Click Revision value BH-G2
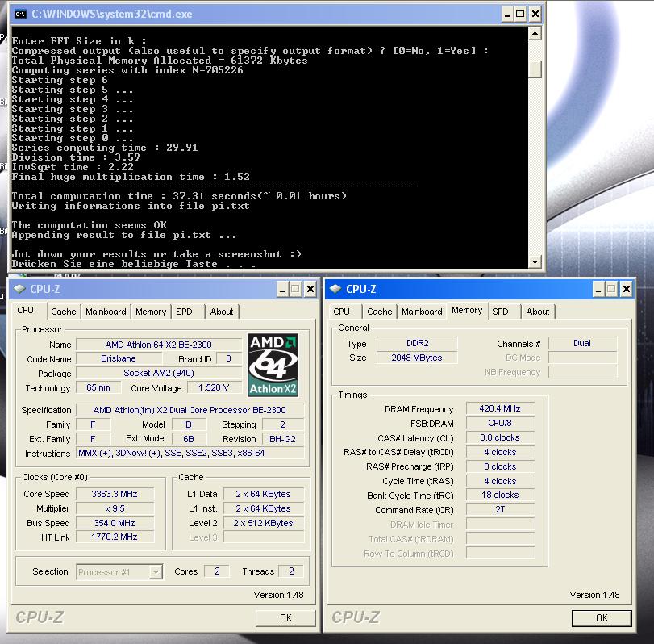 283,439
